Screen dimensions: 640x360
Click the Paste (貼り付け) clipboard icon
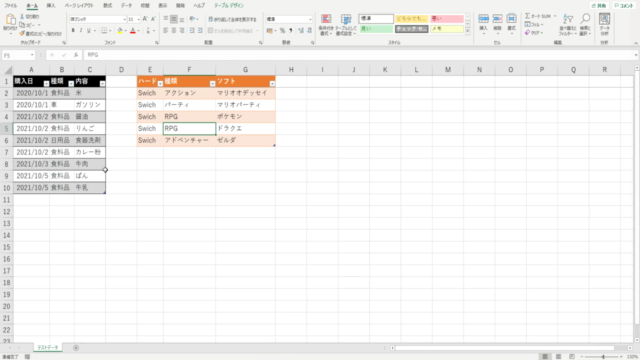pyautogui.click(x=10, y=20)
